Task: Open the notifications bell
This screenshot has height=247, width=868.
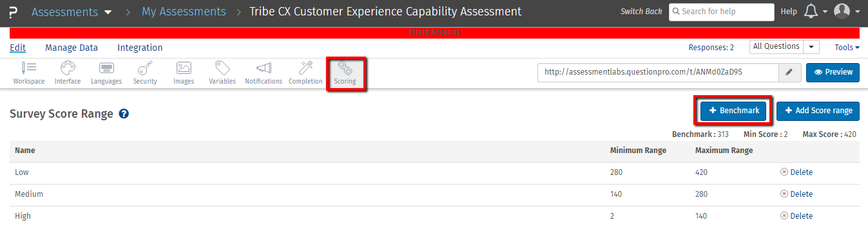Action: point(811,12)
